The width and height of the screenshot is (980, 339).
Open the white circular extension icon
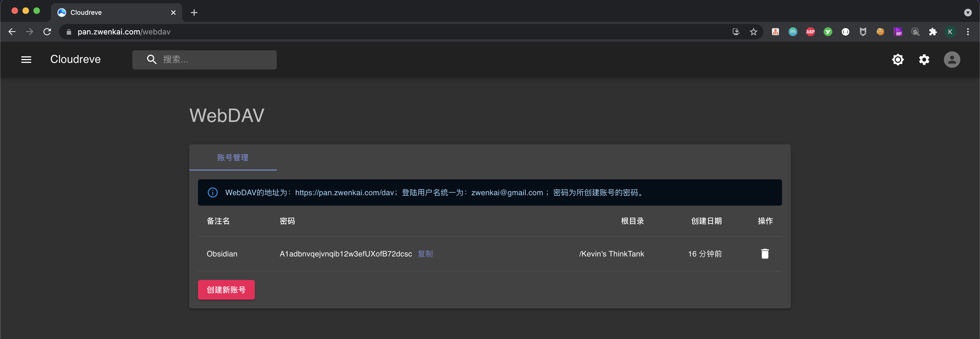coord(845,32)
